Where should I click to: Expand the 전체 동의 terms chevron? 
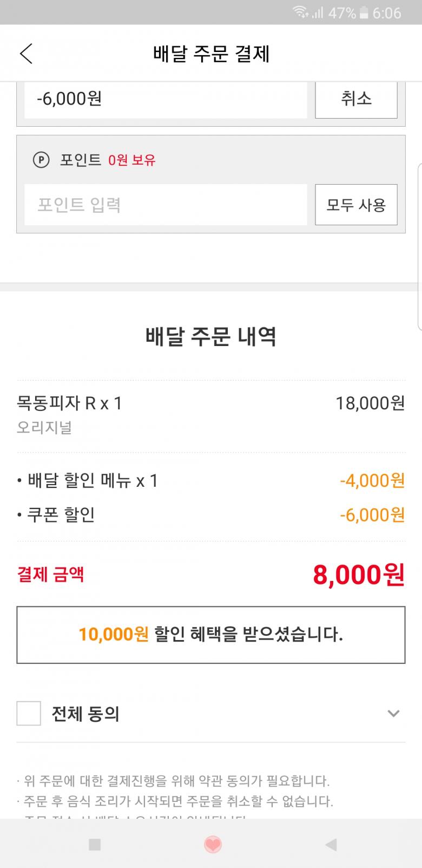pyautogui.click(x=393, y=713)
